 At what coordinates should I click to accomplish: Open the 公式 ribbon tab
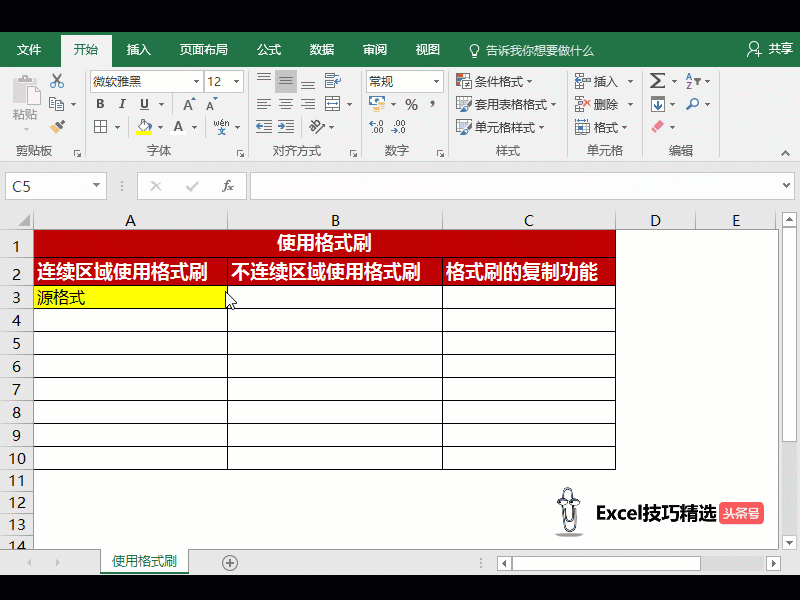point(269,49)
